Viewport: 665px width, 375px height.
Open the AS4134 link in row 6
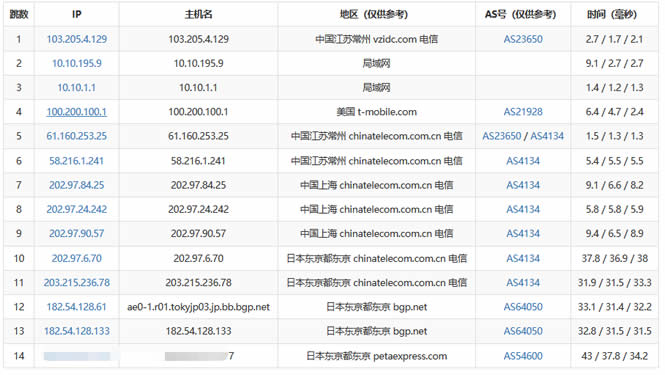tap(523, 161)
